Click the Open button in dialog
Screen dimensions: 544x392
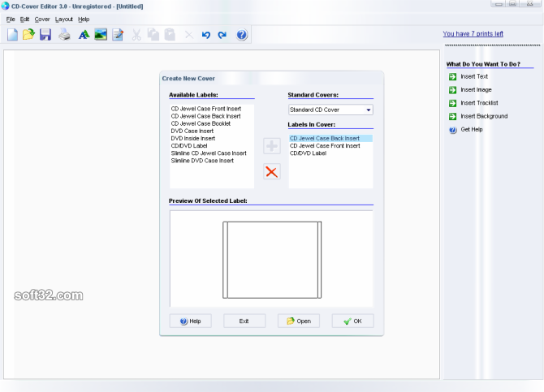299,321
